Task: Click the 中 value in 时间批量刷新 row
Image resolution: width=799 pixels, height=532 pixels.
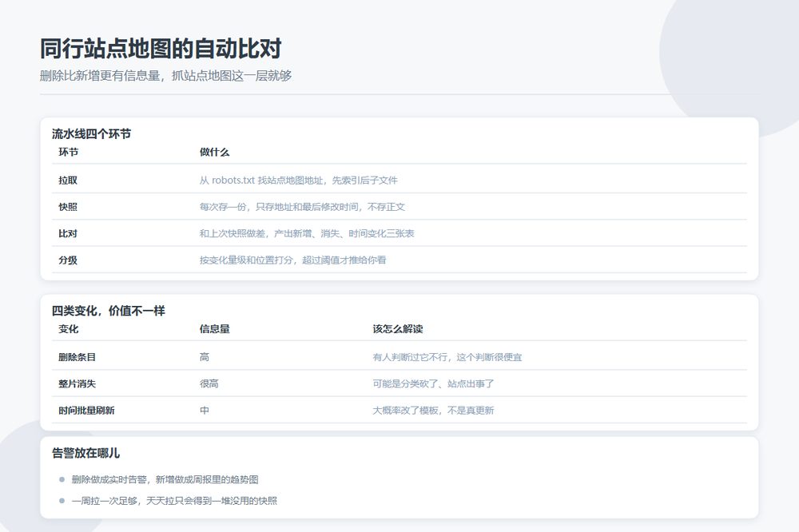Action: [205, 411]
